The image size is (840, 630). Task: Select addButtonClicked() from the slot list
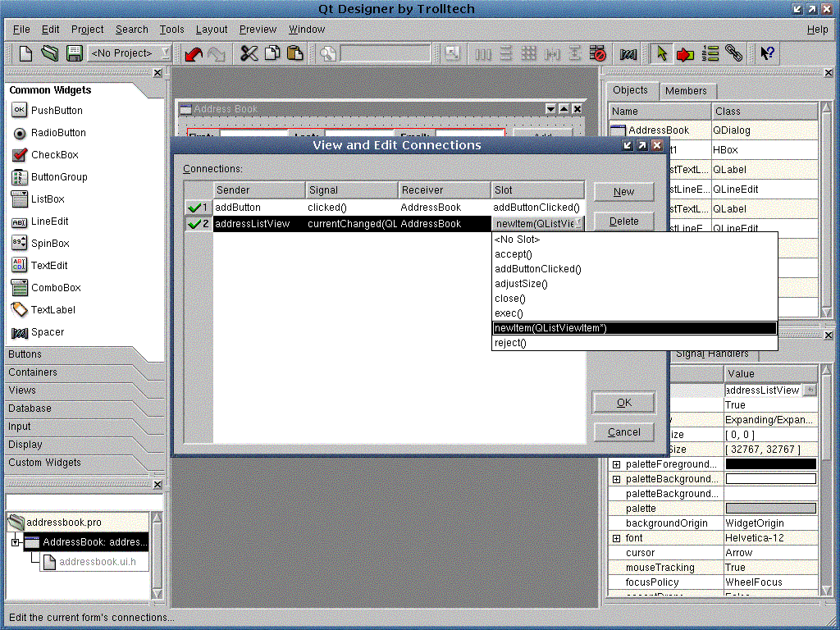[x=538, y=269]
